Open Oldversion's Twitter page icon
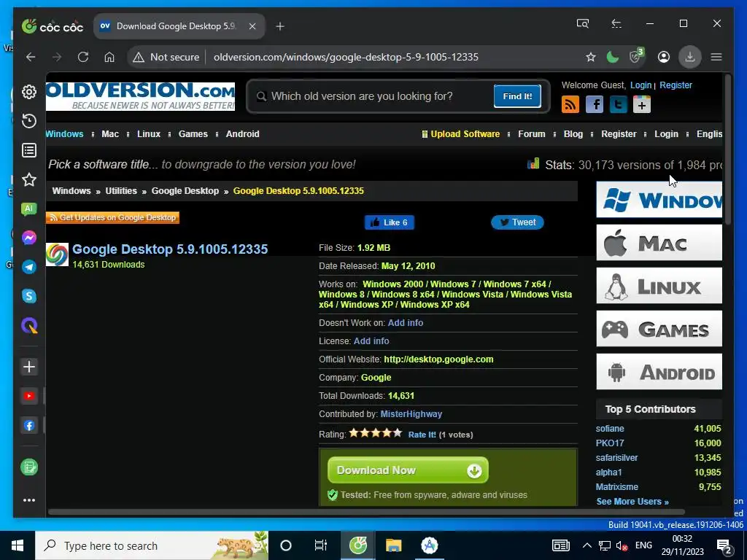The image size is (747, 560). pyautogui.click(x=618, y=104)
